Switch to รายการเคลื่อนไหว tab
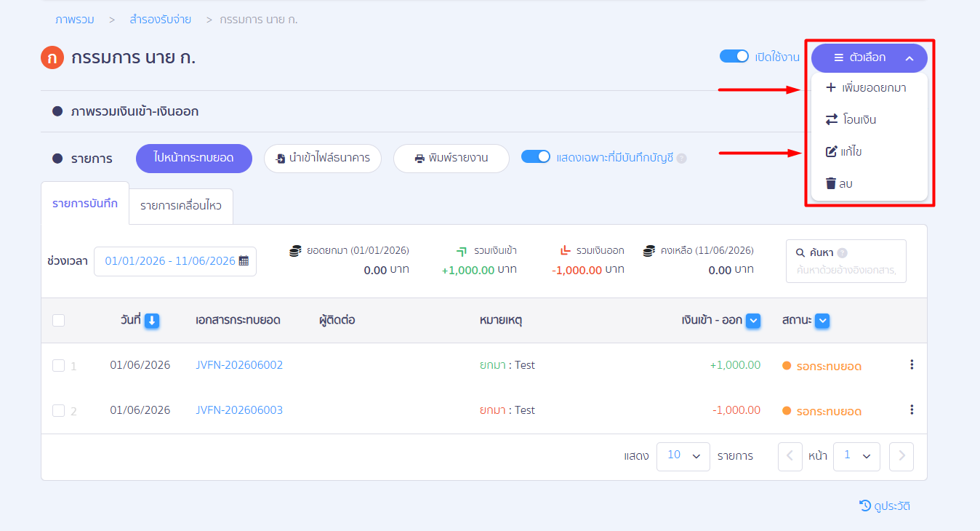 click(x=181, y=207)
